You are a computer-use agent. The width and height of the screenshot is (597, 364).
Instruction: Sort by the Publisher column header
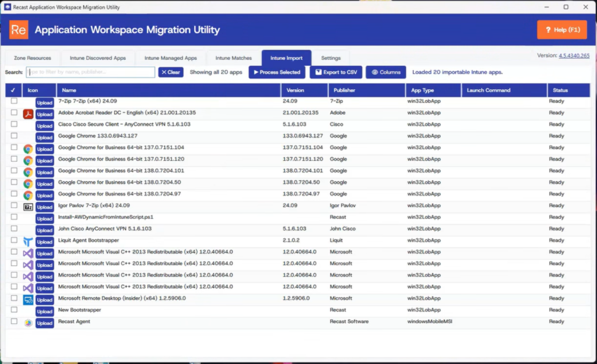tap(367, 90)
